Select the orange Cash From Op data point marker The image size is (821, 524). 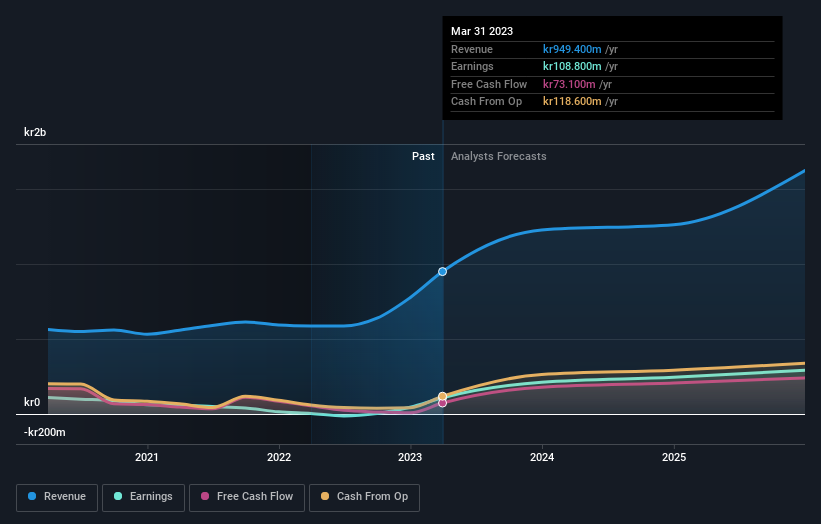tap(442, 396)
